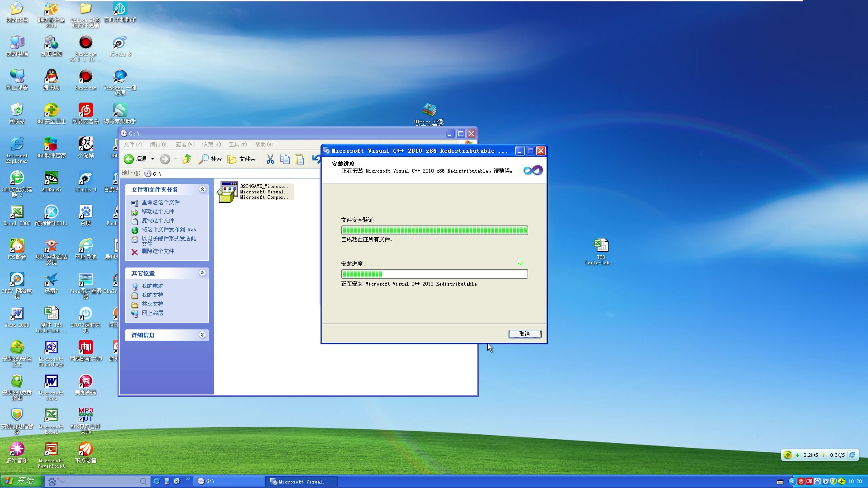Select the 3234GAME_Microsoft Visual installer file
Viewport: 868px width, 488px height.
255,192
